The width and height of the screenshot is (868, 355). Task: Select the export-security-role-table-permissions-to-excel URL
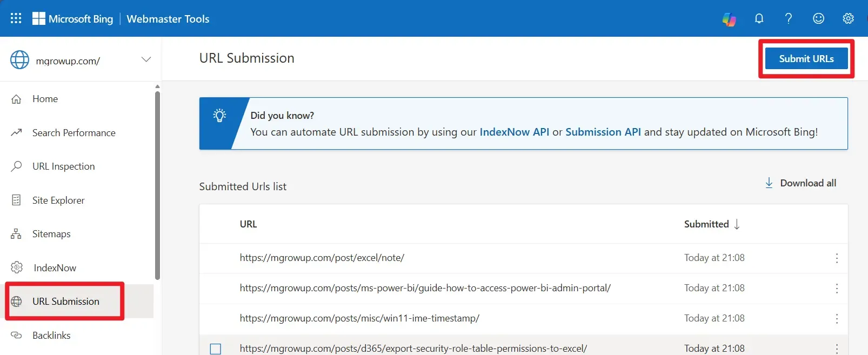pyautogui.click(x=413, y=349)
